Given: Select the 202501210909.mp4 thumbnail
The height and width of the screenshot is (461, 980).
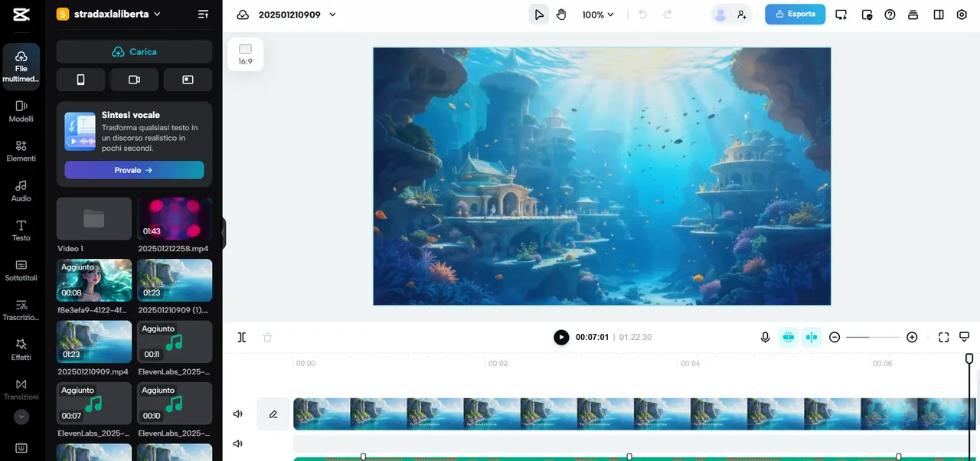Looking at the screenshot, I should point(94,342).
